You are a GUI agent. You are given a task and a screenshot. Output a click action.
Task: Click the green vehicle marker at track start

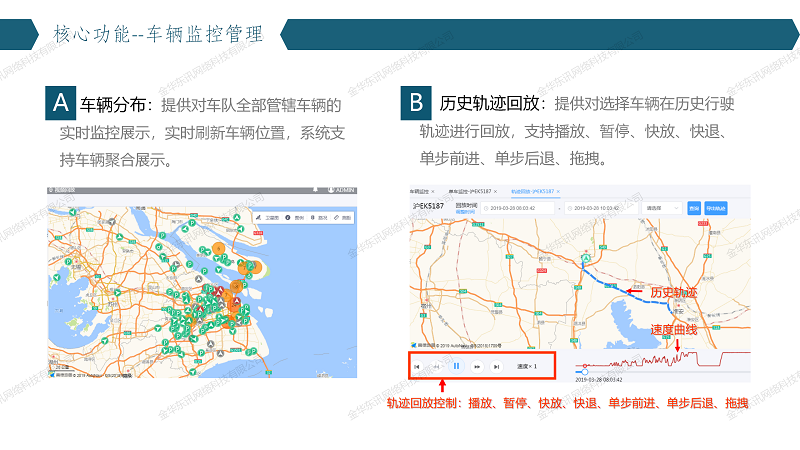coord(585,258)
